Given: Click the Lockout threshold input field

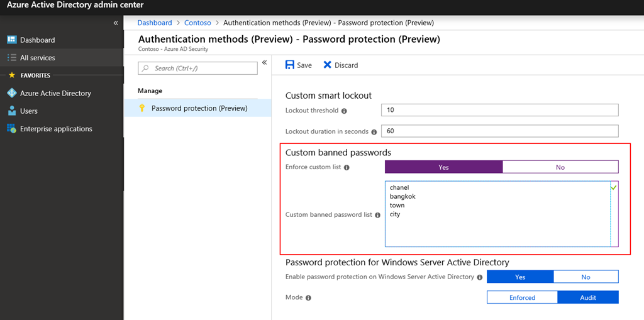Looking at the screenshot, I should tap(499, 110).
